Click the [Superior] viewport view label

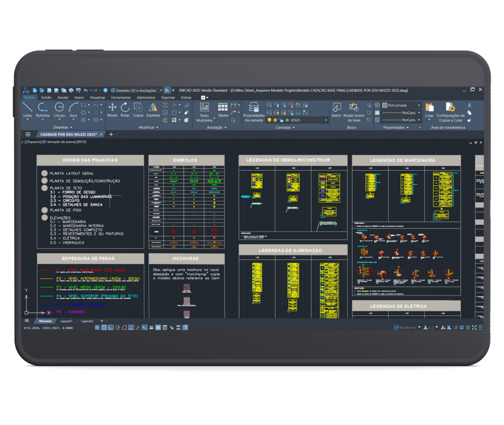coord(33,142)
